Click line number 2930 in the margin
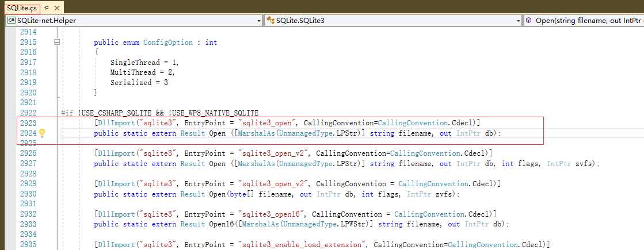This screenshot has width=644, height=250. point(28,194)
